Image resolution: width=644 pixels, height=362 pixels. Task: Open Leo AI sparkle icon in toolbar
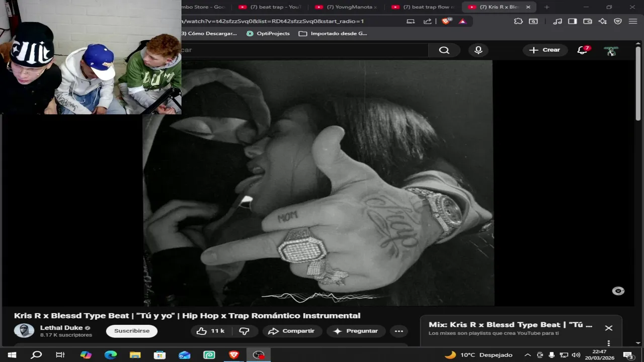[x=603, y=21]
